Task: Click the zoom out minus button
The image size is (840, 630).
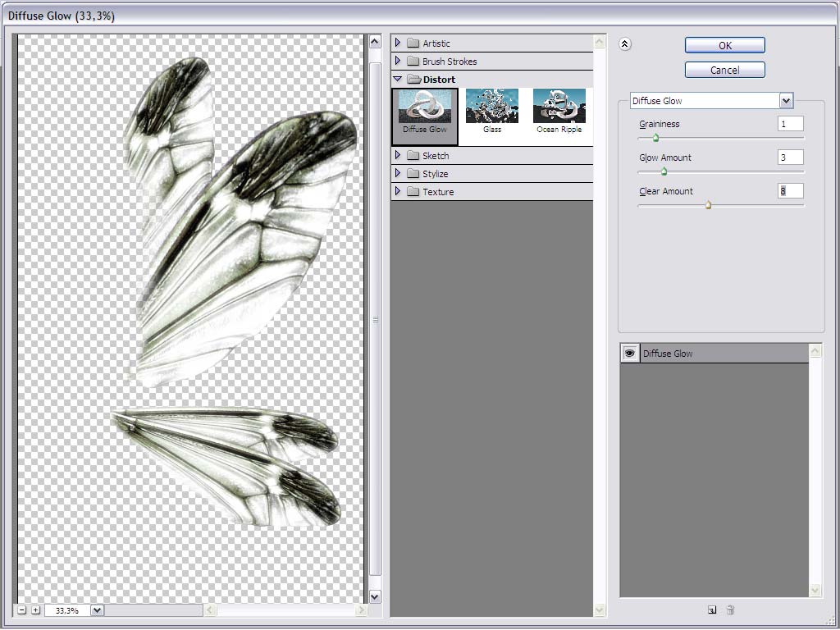Action: click(22, 609)
